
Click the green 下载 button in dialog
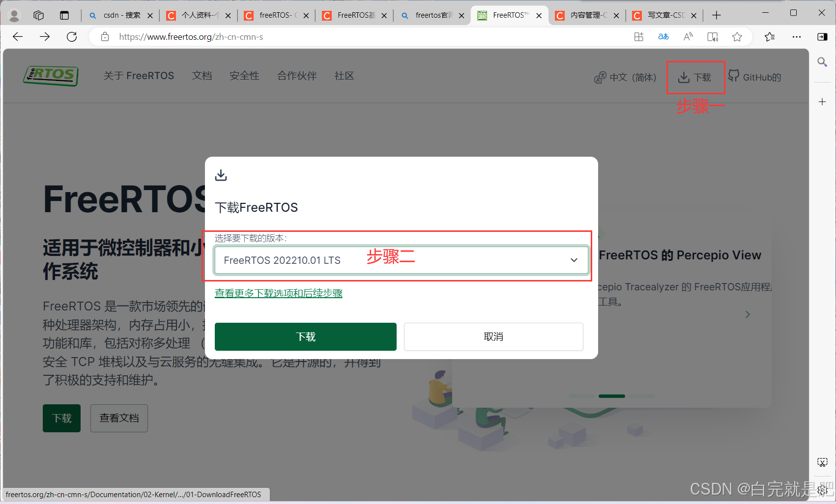coord(306,336)
